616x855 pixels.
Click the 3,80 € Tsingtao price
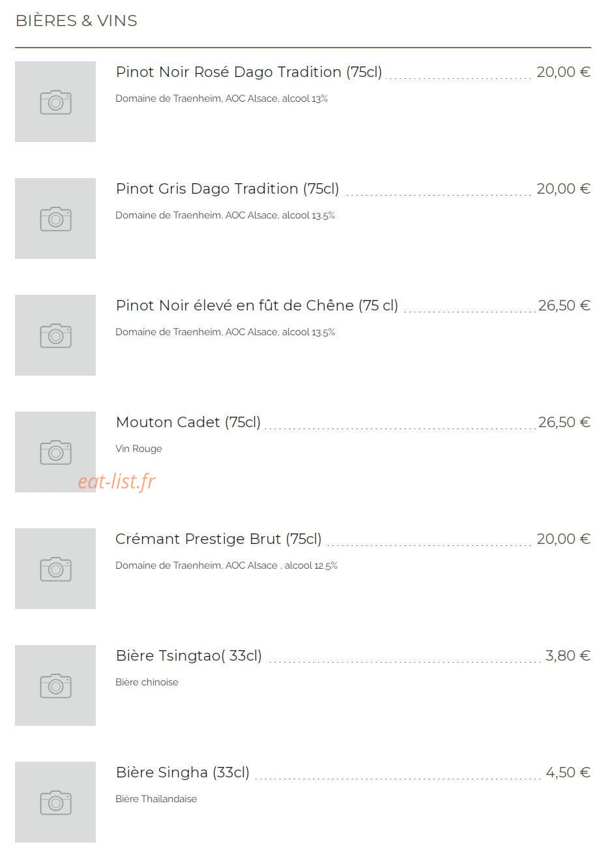pos(568,656)
